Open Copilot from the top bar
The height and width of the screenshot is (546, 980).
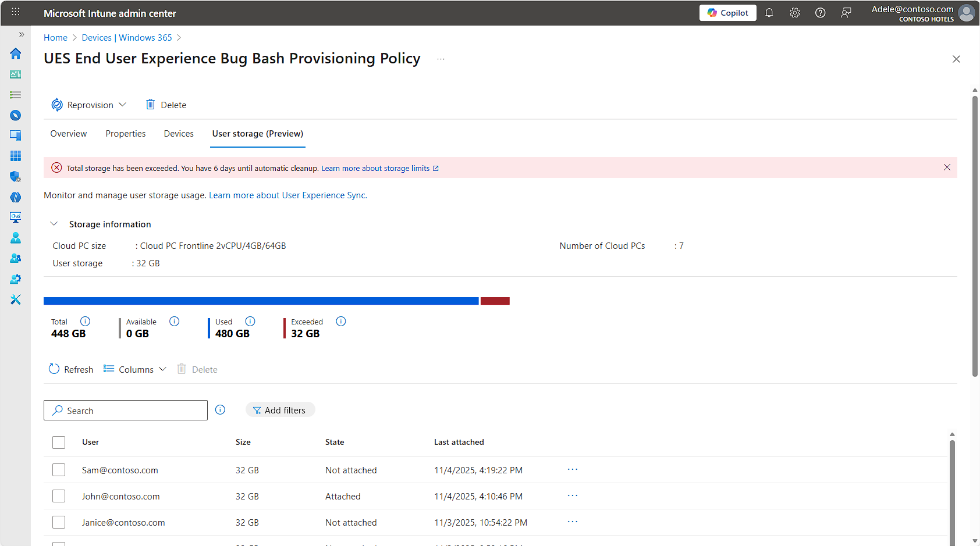(727, 12)
